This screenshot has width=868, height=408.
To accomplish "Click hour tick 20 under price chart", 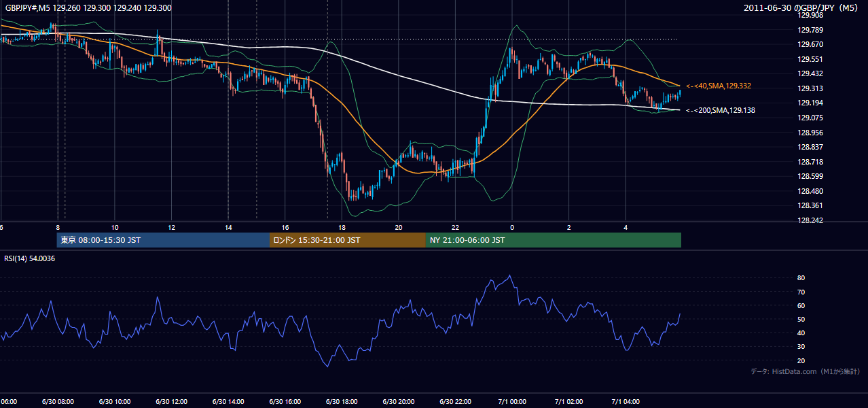I will point(399,227).
